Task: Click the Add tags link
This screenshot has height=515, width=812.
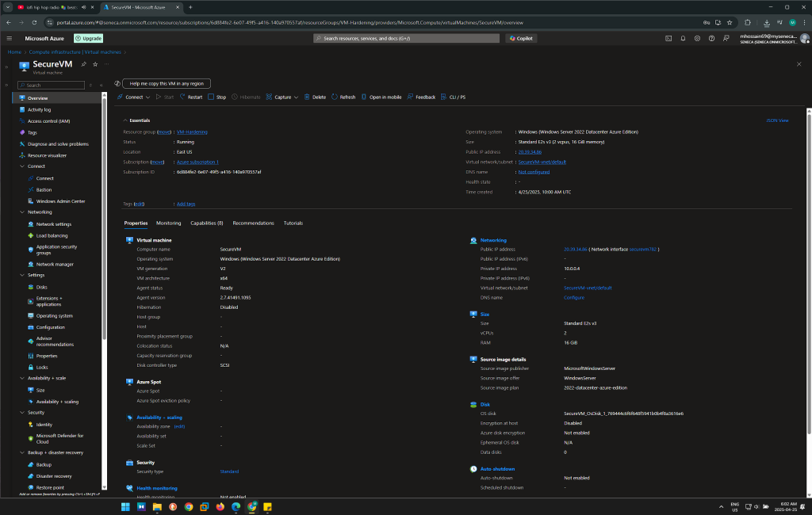Action: tap(186, 204)
